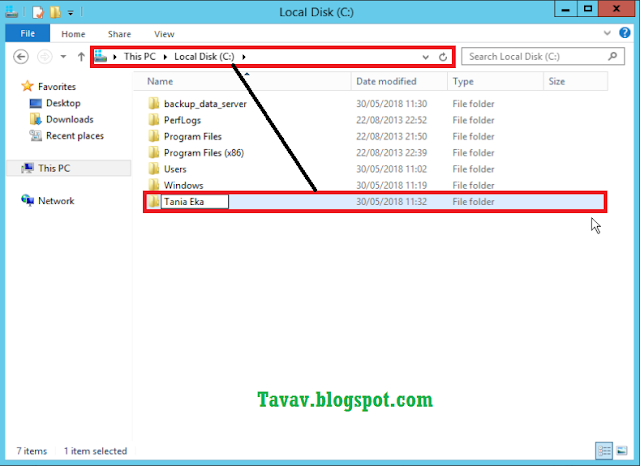
Task: Switch to details view in status bar
Action: (604, 451)
